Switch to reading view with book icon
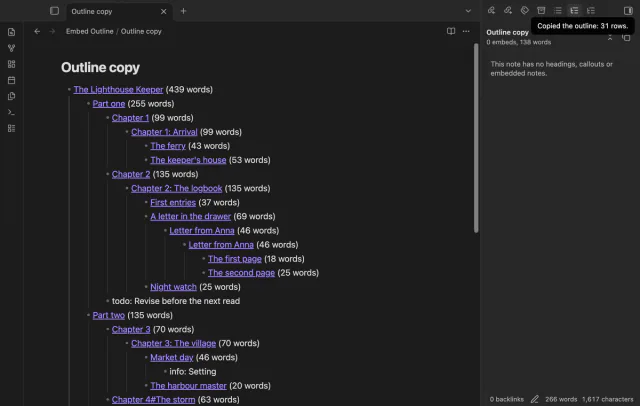640x406 pixels. tap(451, 31)
